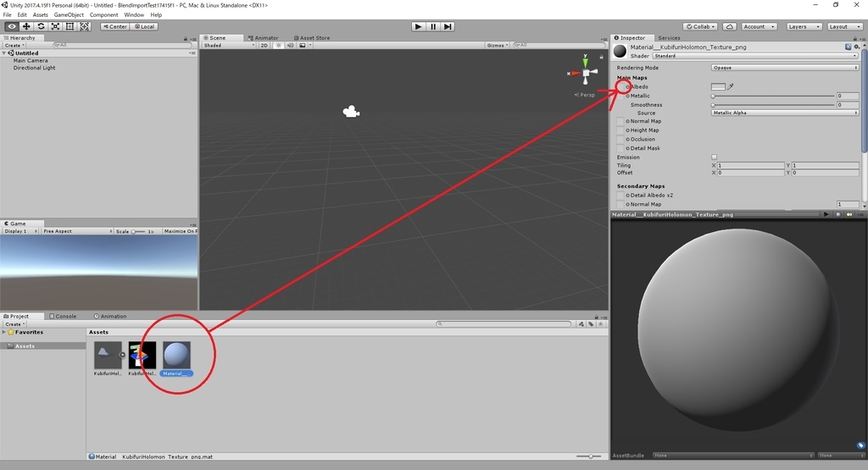Toggle scene audio speaker icon
The height and width of the screenshot is (470, 868).
(x=290, y=46)
